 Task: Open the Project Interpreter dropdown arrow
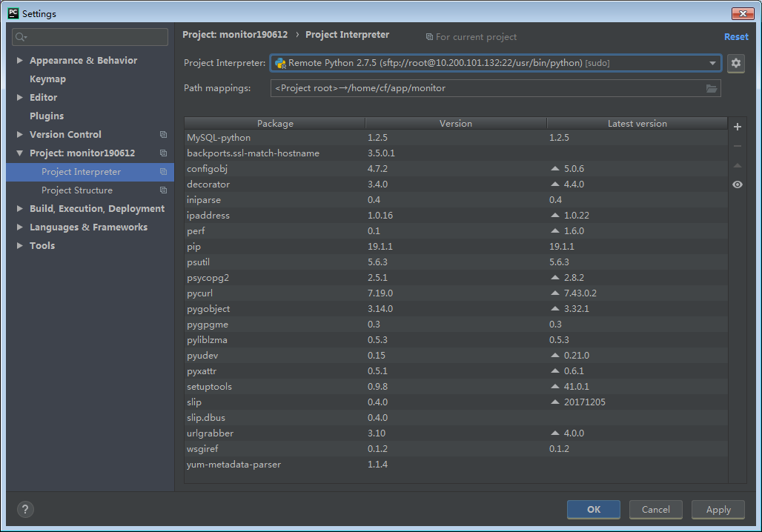pyautogui.click(x=712, y=63)
